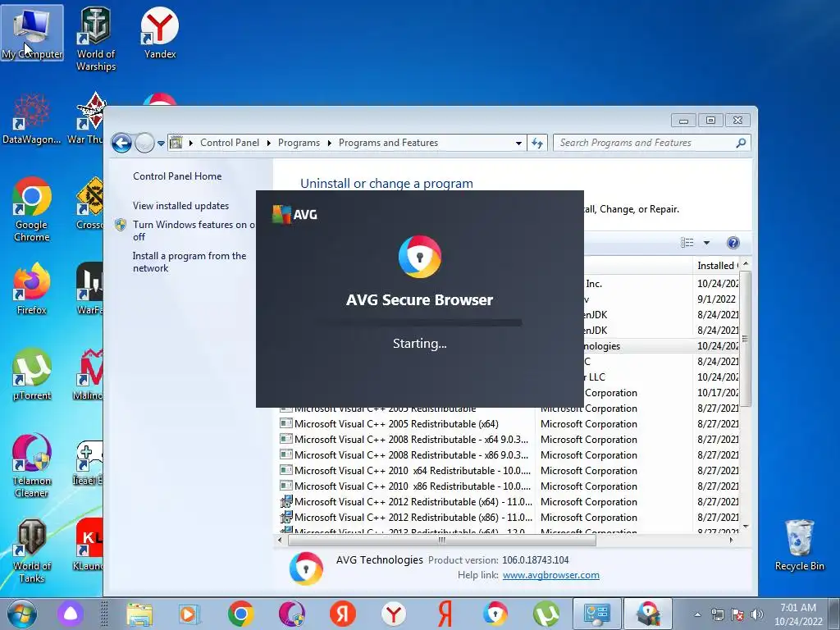The image size is (840, 630).
Task: Click the horizontal scrollbar thumb in the list
Action: (442, 540)
